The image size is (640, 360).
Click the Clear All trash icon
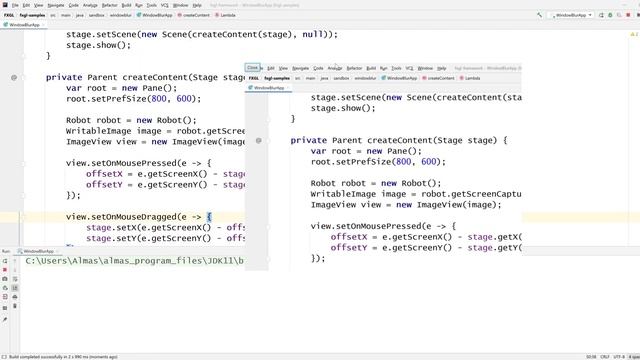click(15, 306)
